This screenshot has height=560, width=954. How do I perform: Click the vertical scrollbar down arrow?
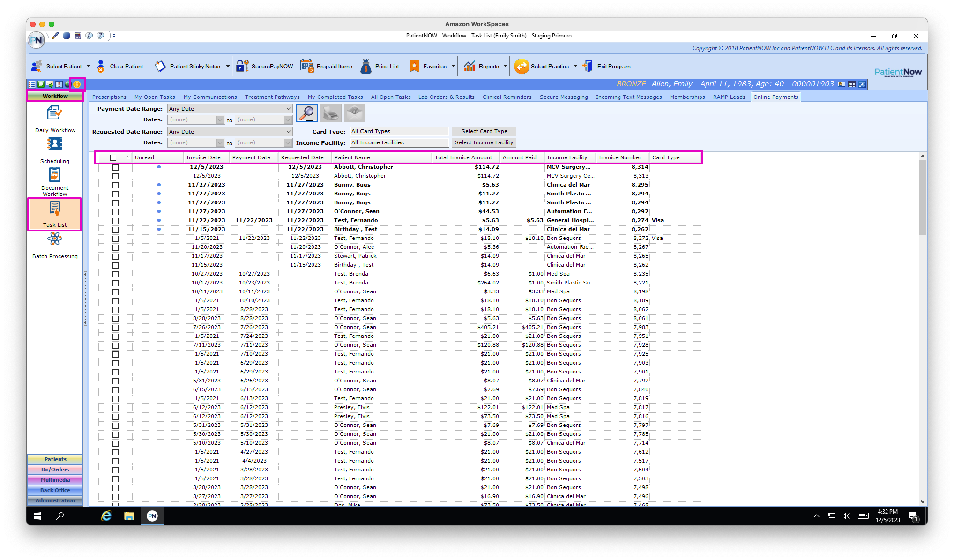[923, 501]
